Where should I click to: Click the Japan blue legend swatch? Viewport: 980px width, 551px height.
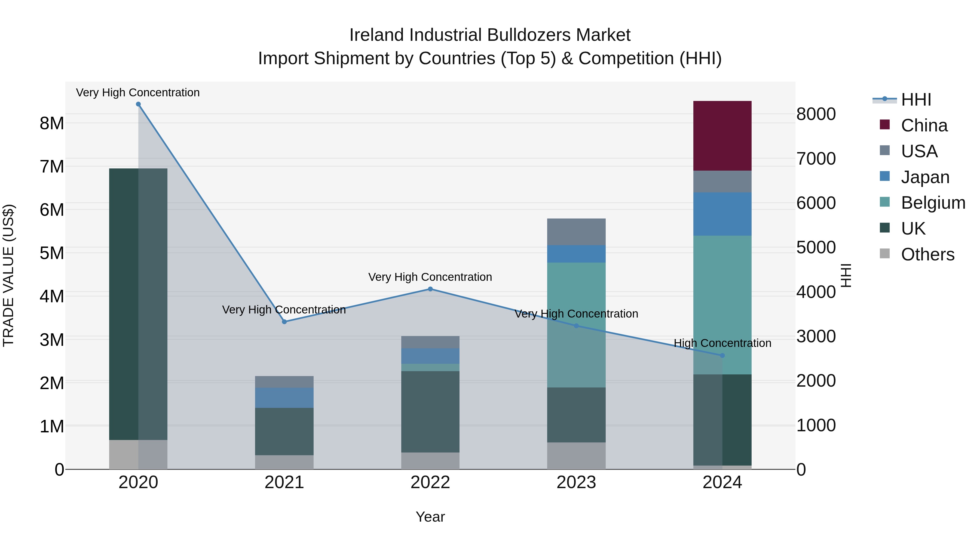point(885,176)
